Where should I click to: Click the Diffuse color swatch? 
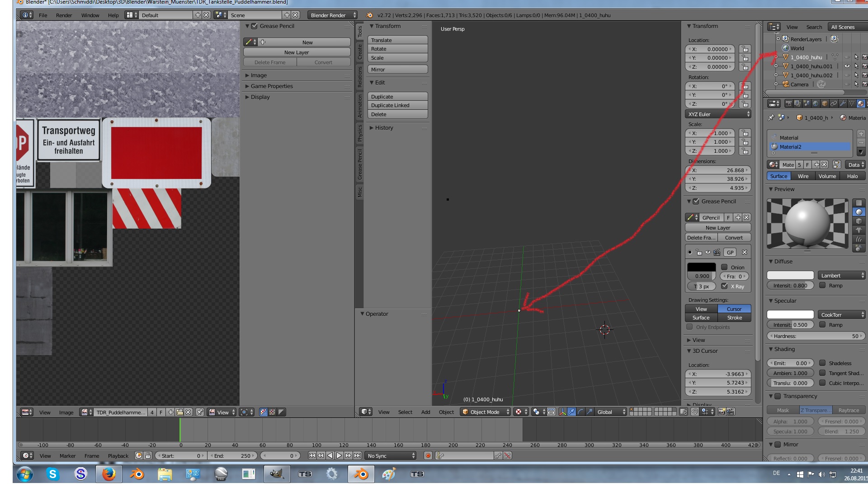point(790,275)
